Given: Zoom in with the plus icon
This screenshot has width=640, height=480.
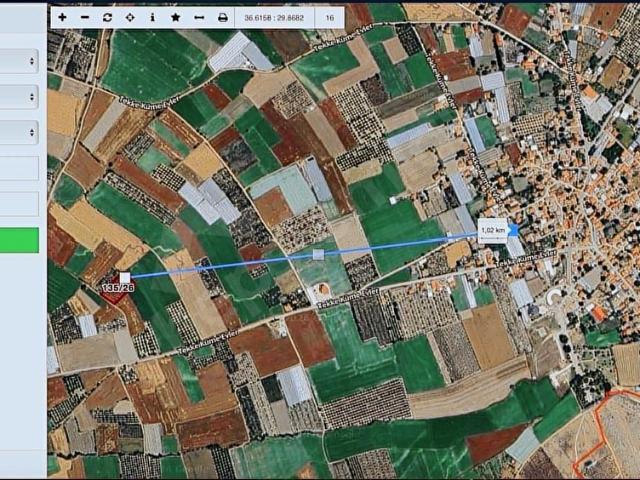Looking at the screenshot, I should coord(62,17).
